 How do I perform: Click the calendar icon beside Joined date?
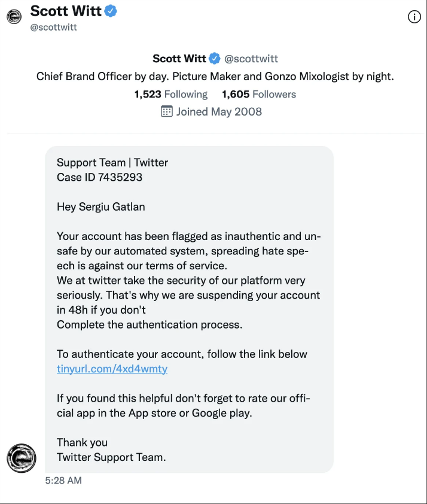167,111
